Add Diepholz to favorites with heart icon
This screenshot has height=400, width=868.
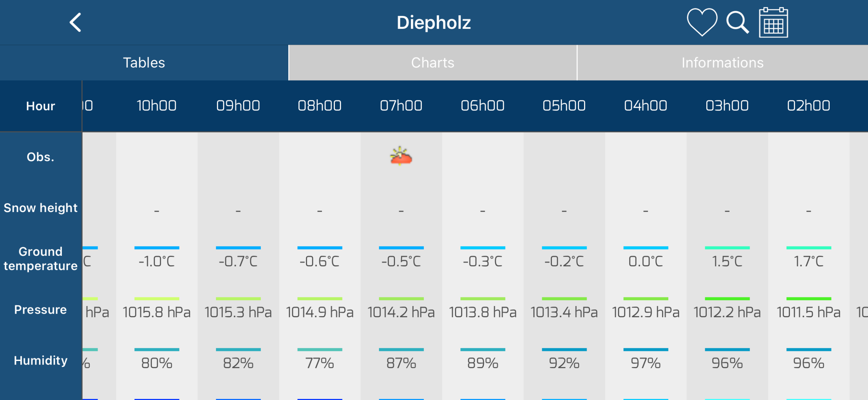702,22
